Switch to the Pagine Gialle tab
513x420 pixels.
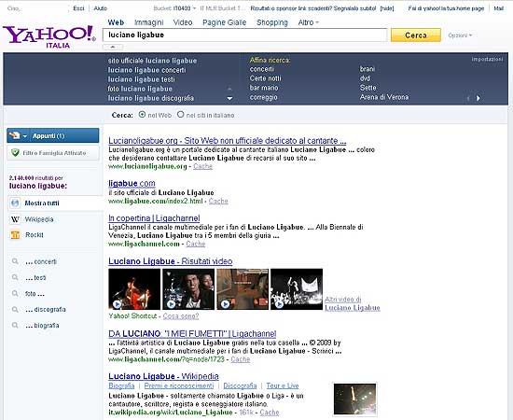[x=225, y=22]
